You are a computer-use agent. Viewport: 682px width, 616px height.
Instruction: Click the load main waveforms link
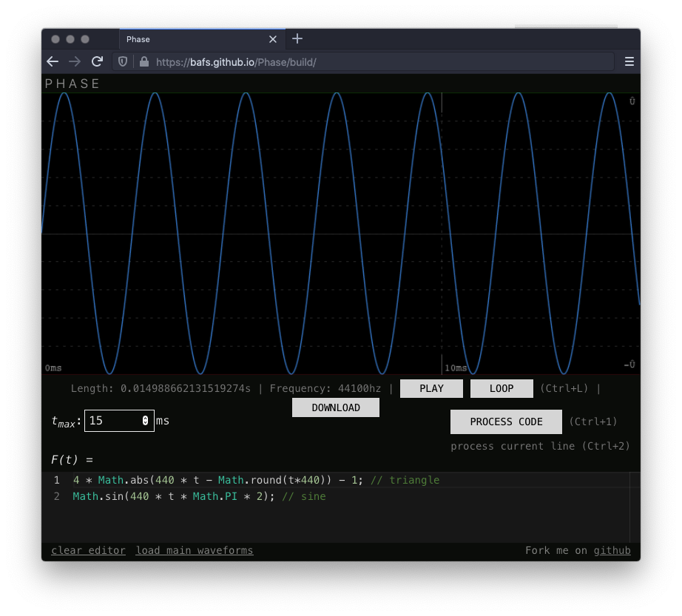(195, 550)
